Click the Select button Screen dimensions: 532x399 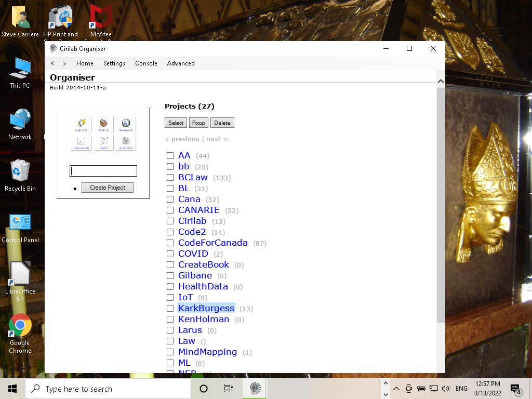tap(176, 123)
